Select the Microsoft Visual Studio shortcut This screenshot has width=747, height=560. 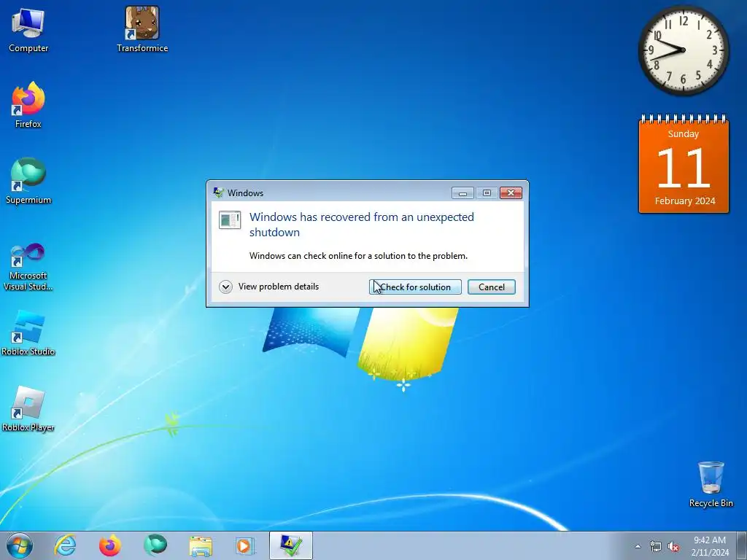[x=28, y=267]
